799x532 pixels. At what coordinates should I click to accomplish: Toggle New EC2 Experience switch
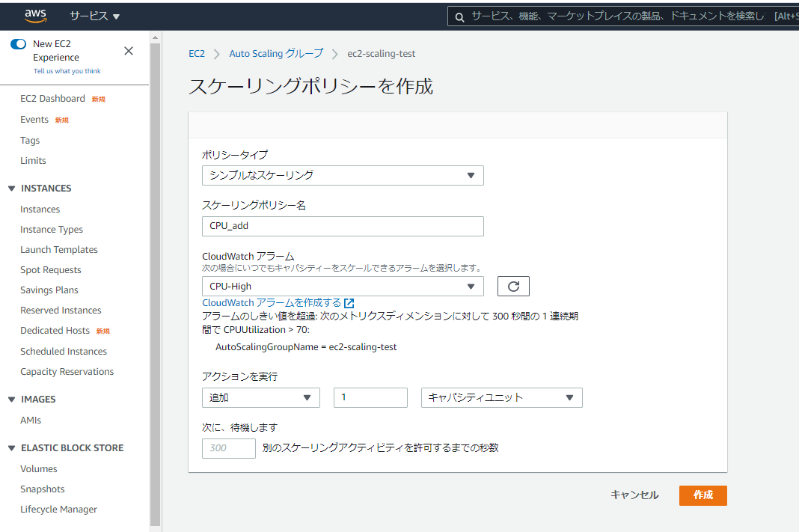click(19, 44)
